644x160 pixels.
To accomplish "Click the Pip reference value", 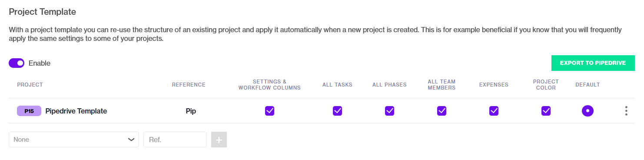I will click(x=191, y=111).
